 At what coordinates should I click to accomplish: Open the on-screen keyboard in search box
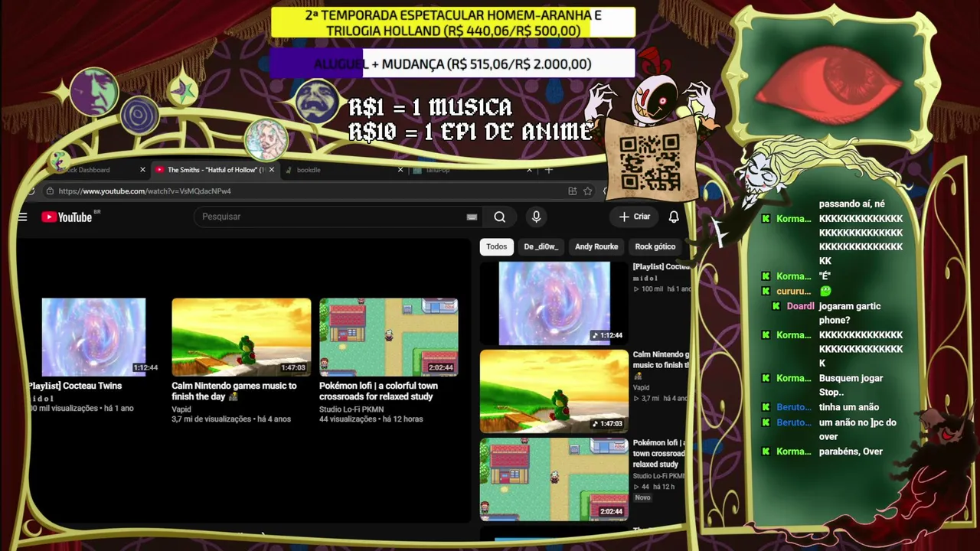tap(472, 217)
